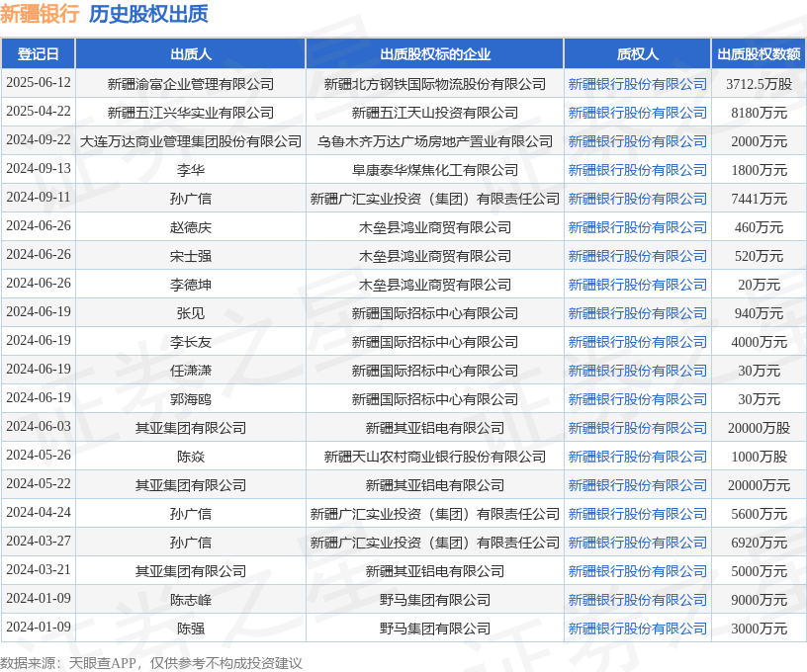The image size is (807, 672).
Task: Select the 出质人 column header
Action: 191,54
